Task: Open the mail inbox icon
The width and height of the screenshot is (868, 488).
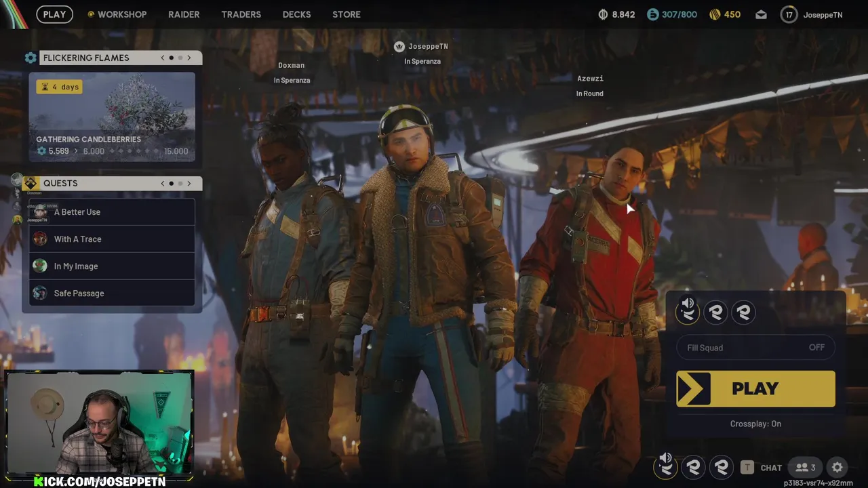Action: (x=761, y=14)
